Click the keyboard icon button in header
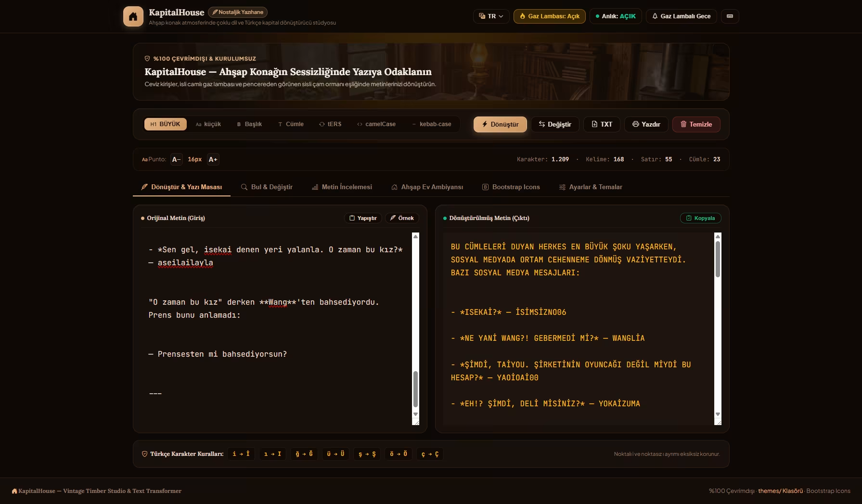Viewport: 862px width, 504px height. pyautogui.click(x=730, y=16)
